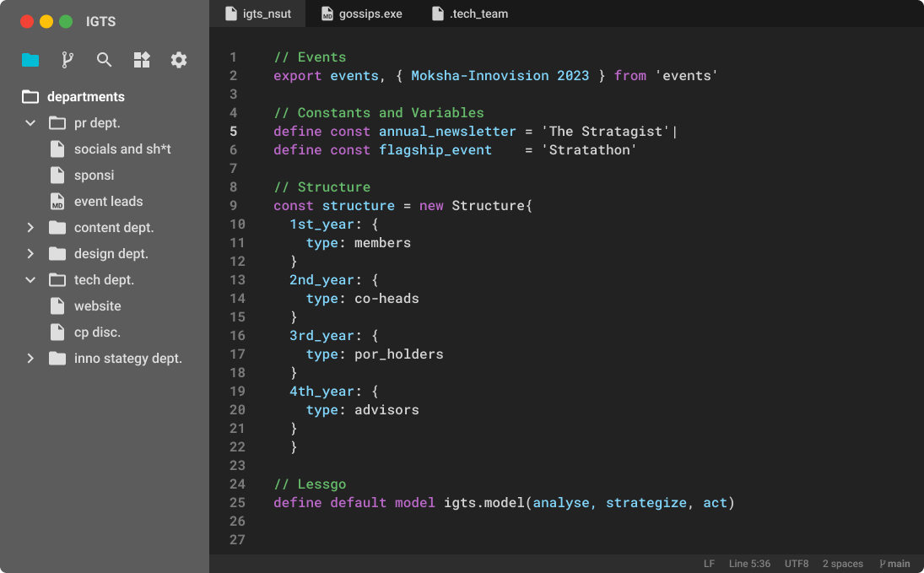Screen dimensions: 924x573
Task: Expand the content dept. folder chevron
Action: coord(30,228)
